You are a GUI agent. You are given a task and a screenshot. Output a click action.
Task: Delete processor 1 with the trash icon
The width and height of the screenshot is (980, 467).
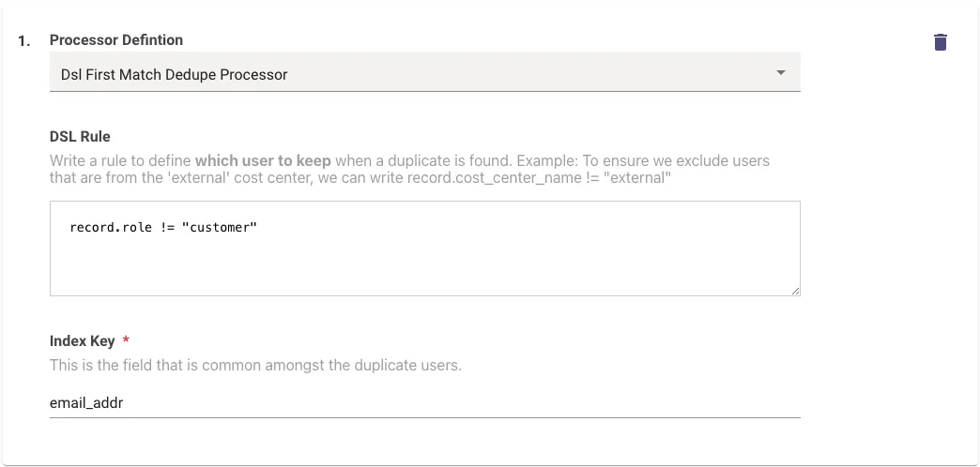(940, 42)
